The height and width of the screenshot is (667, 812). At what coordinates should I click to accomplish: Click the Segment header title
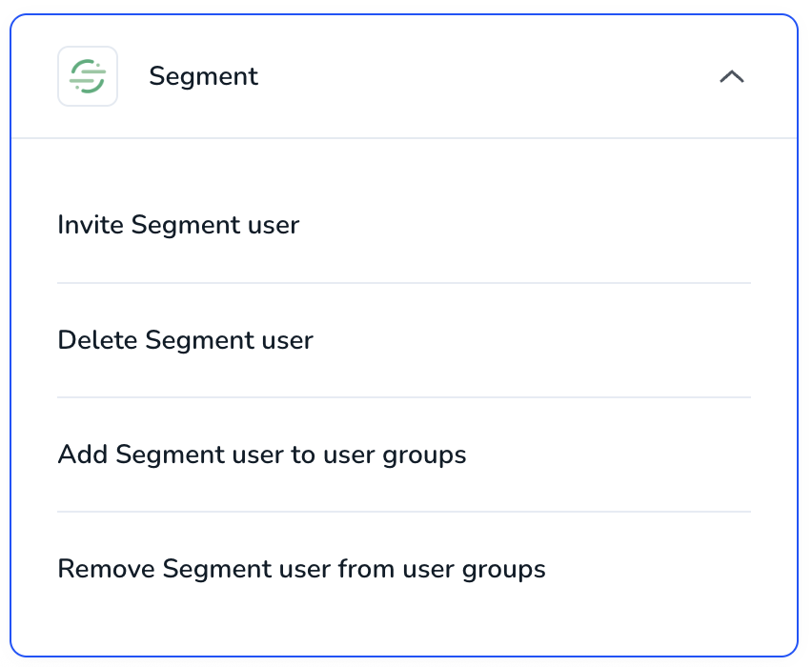point(204,76)
